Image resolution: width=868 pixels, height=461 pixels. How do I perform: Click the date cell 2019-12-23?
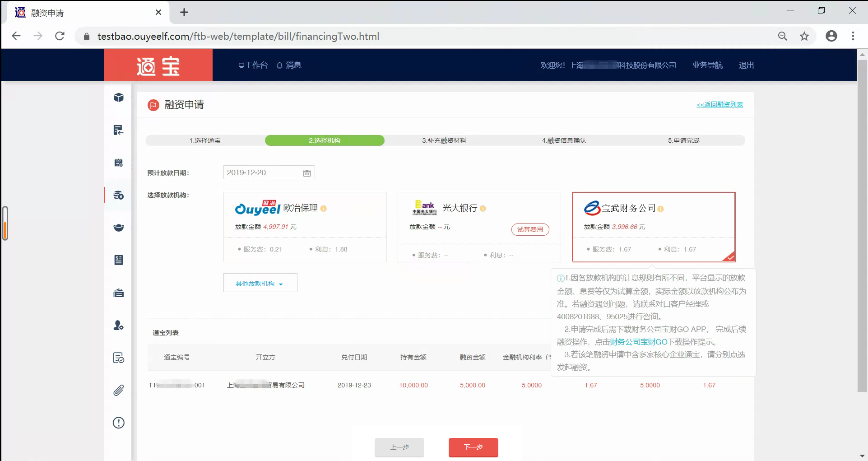(x=354, y=385)
